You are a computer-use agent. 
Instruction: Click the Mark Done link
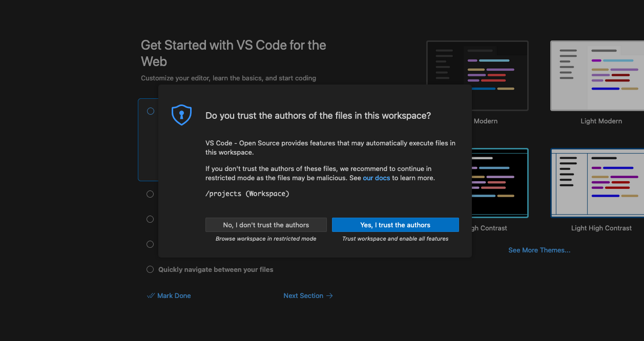169,296
